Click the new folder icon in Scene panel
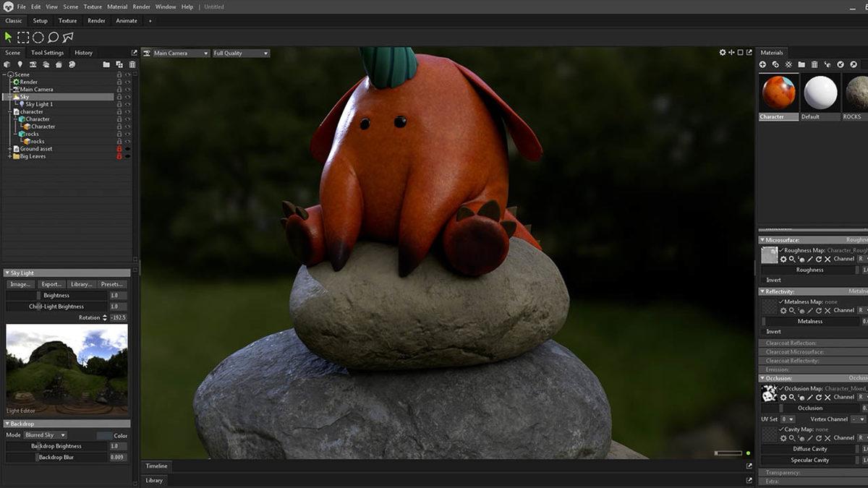The height and width of the screenshot is (488, 868). click(x=106, y=64)
